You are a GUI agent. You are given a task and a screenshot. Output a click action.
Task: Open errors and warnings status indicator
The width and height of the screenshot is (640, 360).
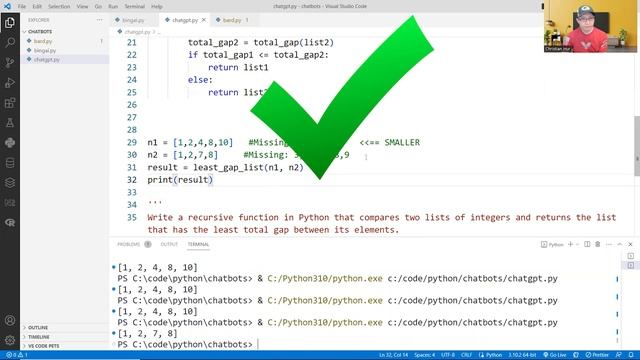(17, 355)
